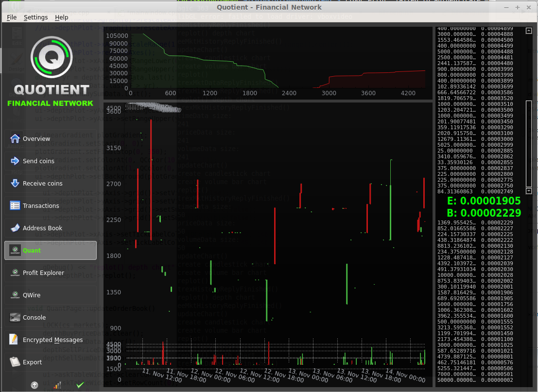Select ask price cell 0.00004888
The image size is (538, 392).
click(x=497, y=34)
